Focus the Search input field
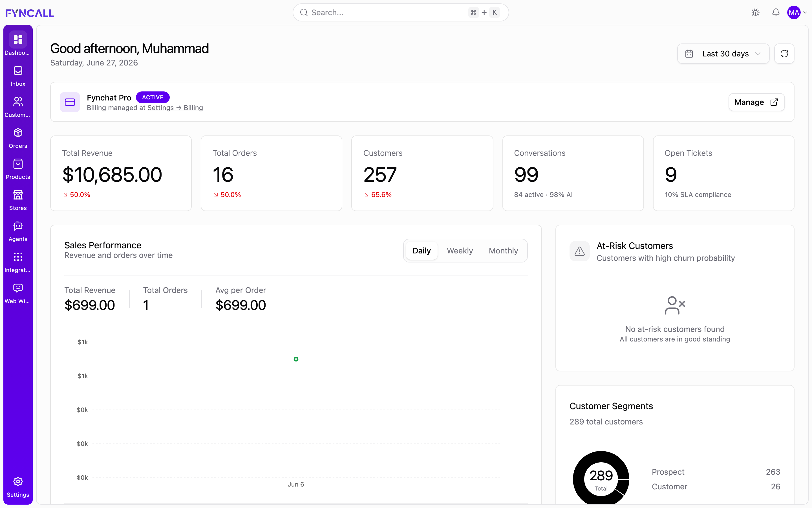812x508 pixels. coord(401,12)
